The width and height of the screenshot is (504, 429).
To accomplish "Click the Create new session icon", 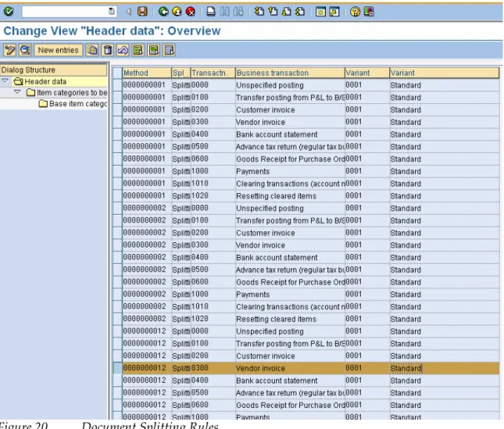I will coord(320,12).
